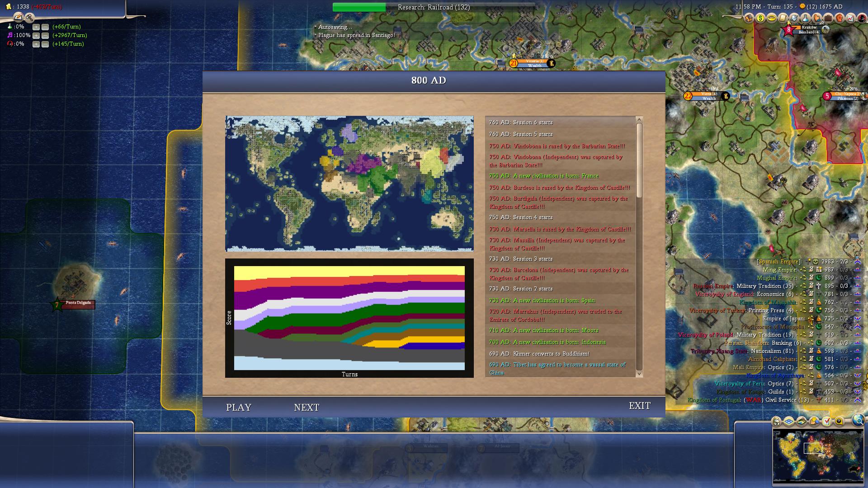The height and width of the screenshot is (488, 868).
Task: Select Mali Empire scoreboard row
Action: 797,367
